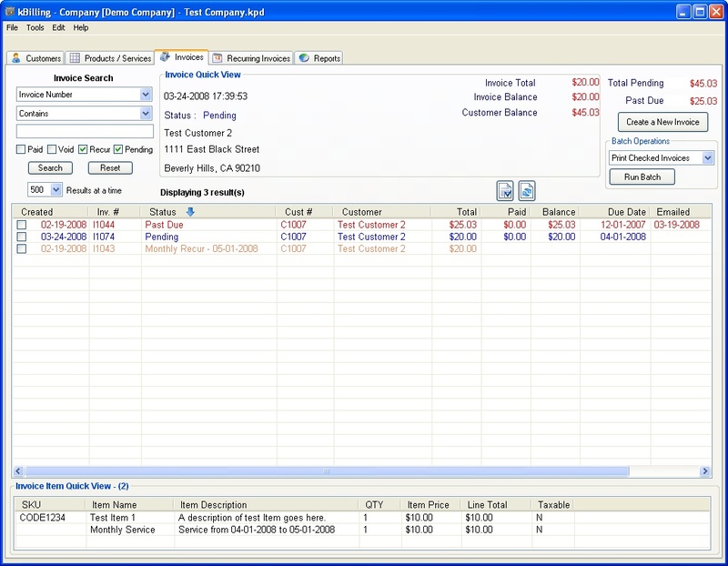Screen dimensions: 728x566
Task: Toggle the Paid filter checkbox
Action: coord(20,149)
